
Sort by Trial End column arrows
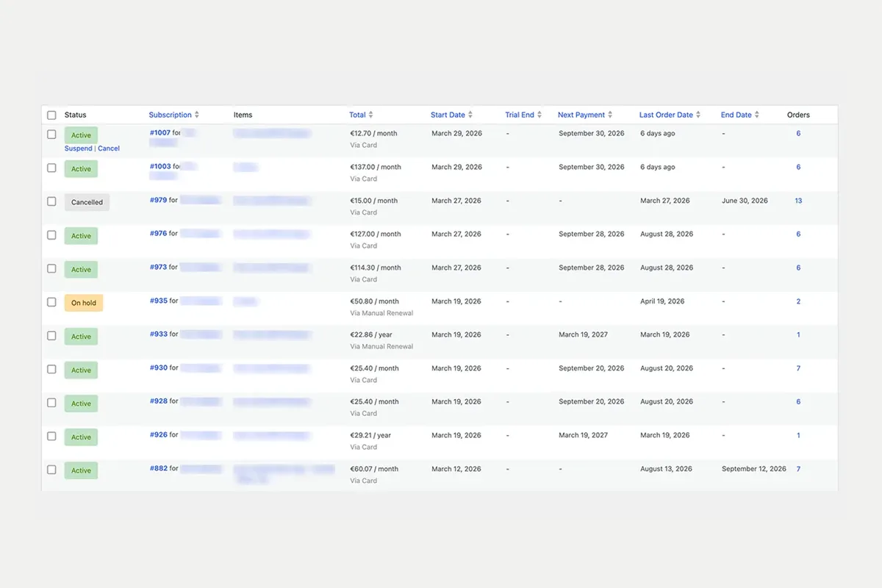click(x=539, y=115)
